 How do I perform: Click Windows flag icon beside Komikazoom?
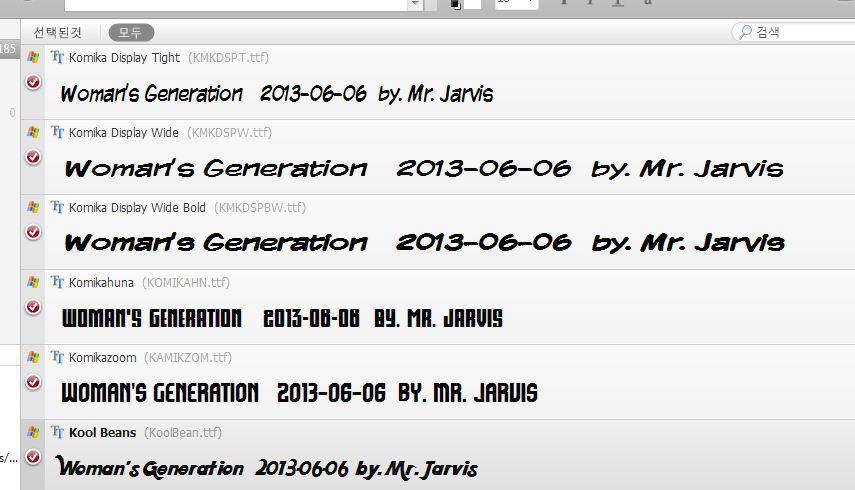(x=33, y=357)
